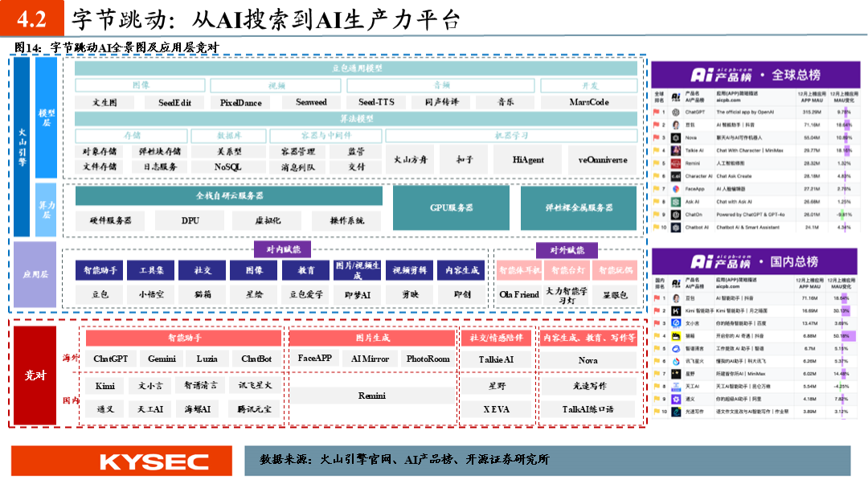Click the 内容生成 blue box in 对内赋能

461,270
